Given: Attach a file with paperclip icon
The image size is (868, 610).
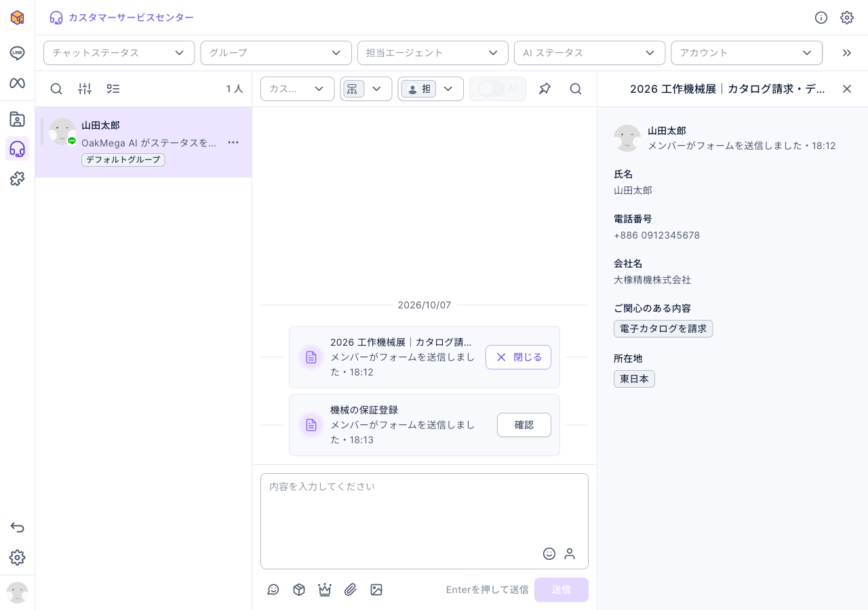Looking at the screenshot, I should (351, 590).
